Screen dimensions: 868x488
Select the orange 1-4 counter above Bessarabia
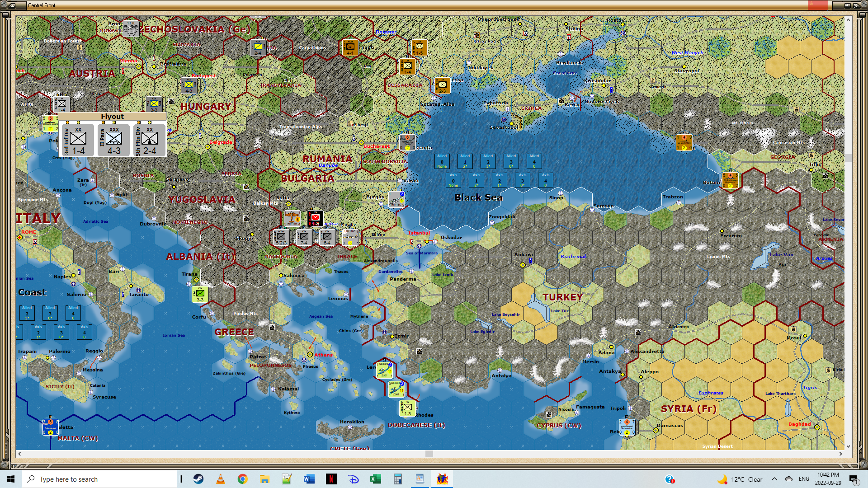407,66
